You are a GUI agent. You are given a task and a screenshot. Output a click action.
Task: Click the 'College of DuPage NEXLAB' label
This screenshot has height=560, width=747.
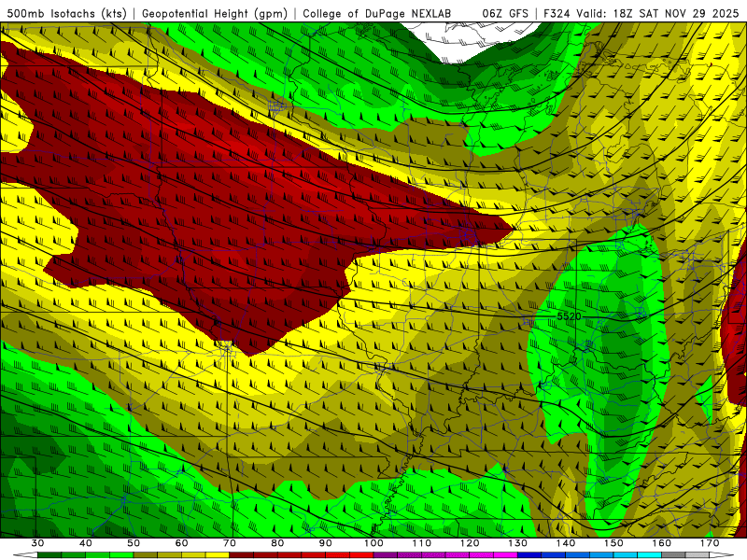[377, 14]
